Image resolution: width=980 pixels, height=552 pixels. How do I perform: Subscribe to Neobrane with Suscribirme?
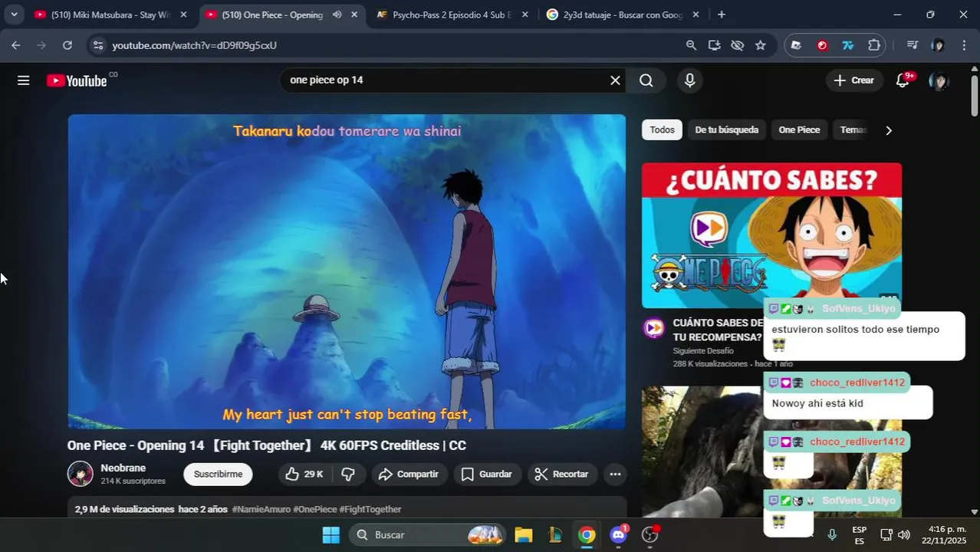point(218,475)
